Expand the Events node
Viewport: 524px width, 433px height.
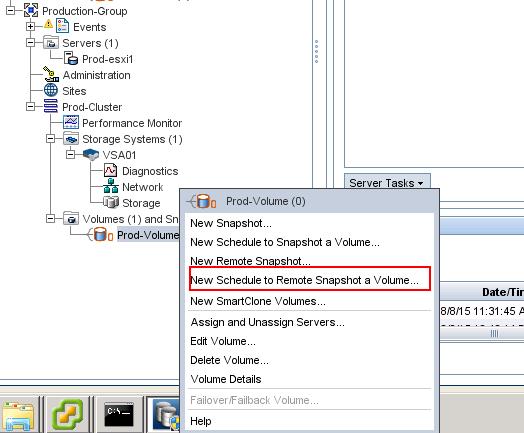point(30,26)
